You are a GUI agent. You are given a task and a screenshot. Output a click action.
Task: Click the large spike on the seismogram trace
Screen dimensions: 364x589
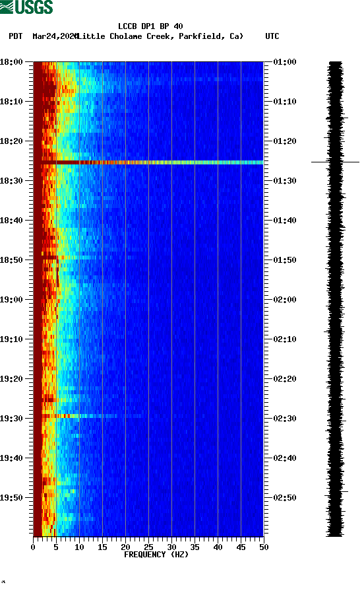335,162
